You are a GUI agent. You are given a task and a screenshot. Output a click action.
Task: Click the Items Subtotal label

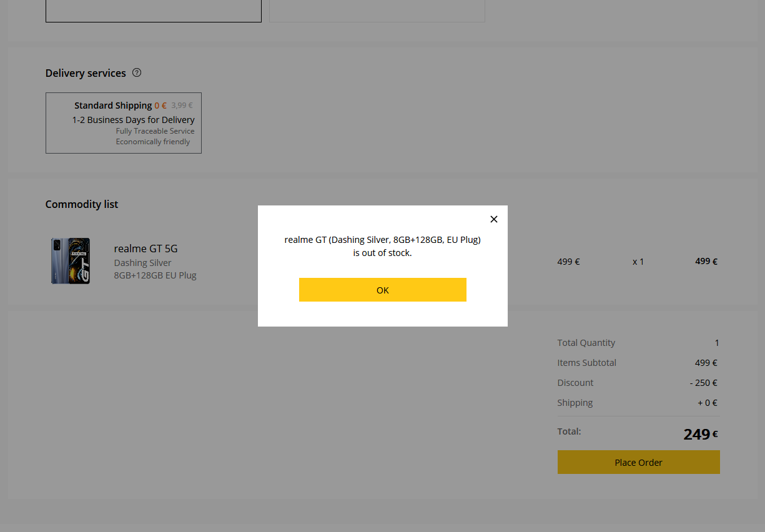point(587,363)
